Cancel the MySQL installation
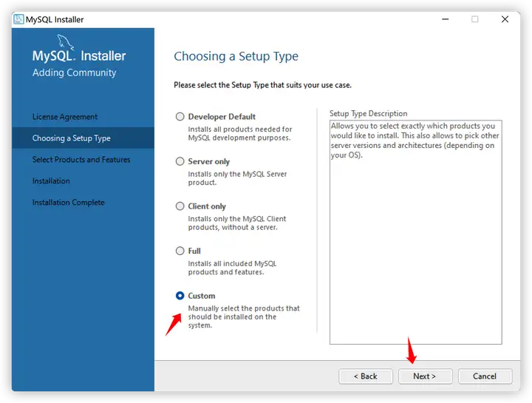 click(485, 376)
